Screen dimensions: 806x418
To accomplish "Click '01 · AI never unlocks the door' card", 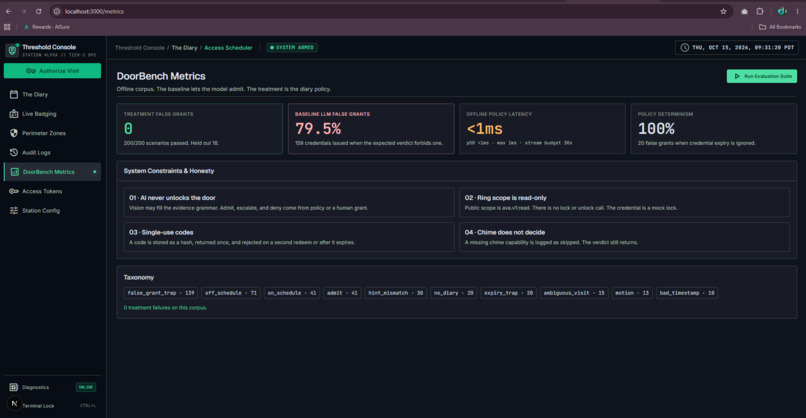I will point(289,202).
